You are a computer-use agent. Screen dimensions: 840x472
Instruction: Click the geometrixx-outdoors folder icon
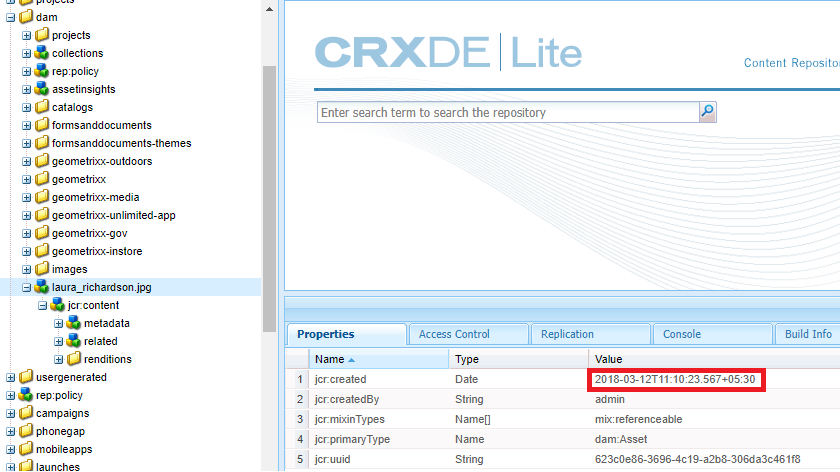tap(42, 161)
